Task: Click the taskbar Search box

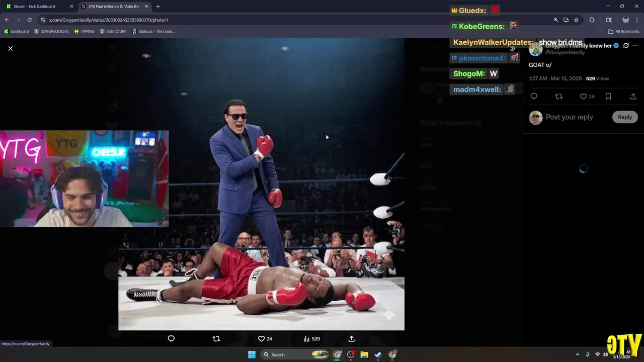Action: (295, 354)
